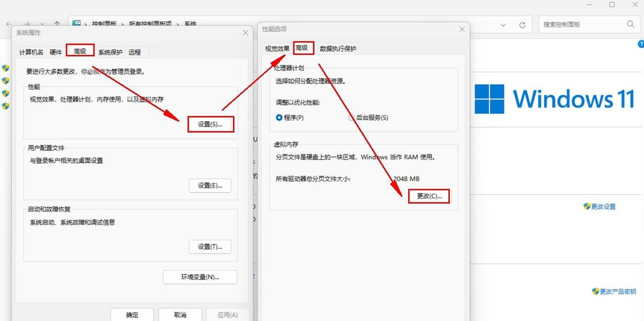Open the blue help icon in Control Panel

pos(641,44)
